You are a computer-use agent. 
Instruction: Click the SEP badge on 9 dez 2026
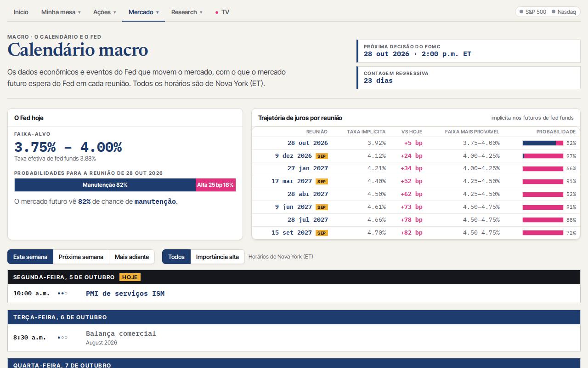(322, 156)
